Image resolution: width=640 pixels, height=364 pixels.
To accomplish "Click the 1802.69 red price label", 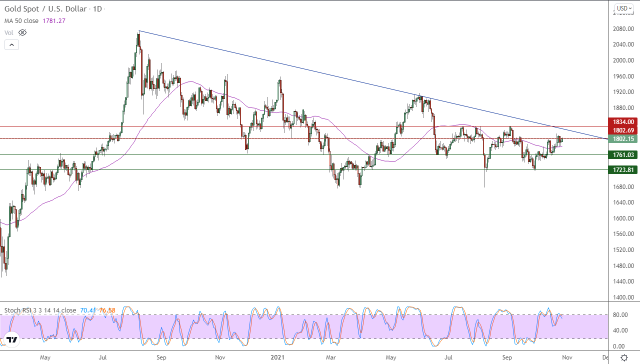I will [622, 130].
